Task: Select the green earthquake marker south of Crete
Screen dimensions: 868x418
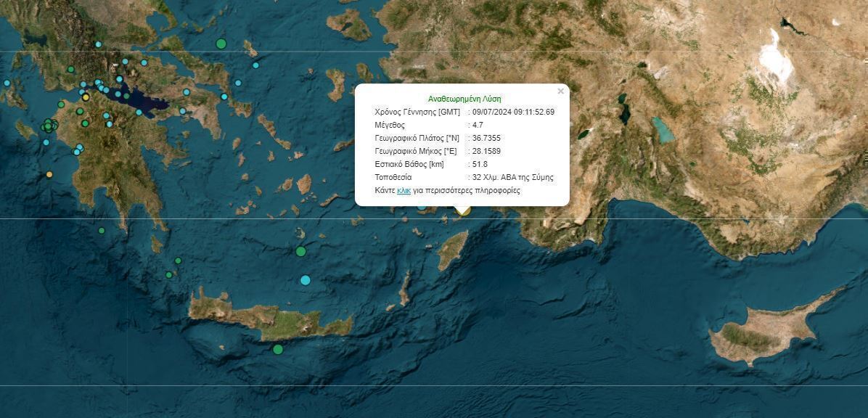Action: click(x=278, y=349)
